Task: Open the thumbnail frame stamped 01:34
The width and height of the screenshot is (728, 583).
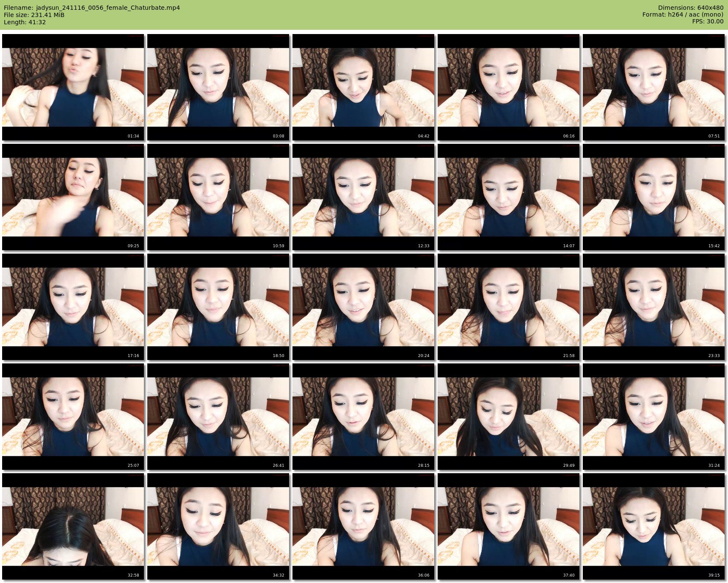Action: (x=73, y=87)
